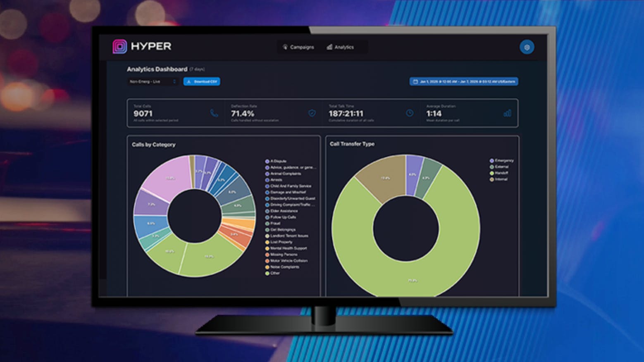The image size is (644, 362).
Task: Click the Download CSV button
Action: (x=202, y=82)
